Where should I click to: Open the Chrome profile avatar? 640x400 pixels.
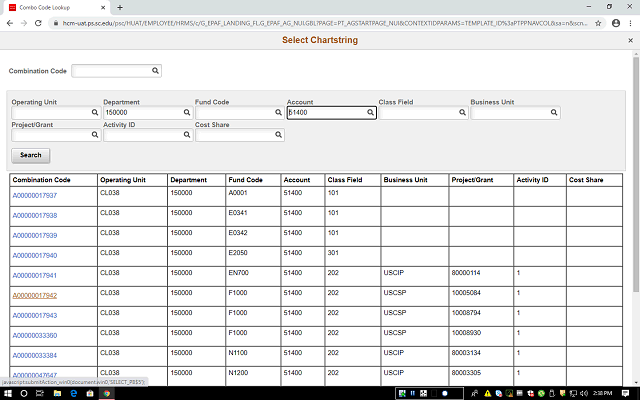616,23
